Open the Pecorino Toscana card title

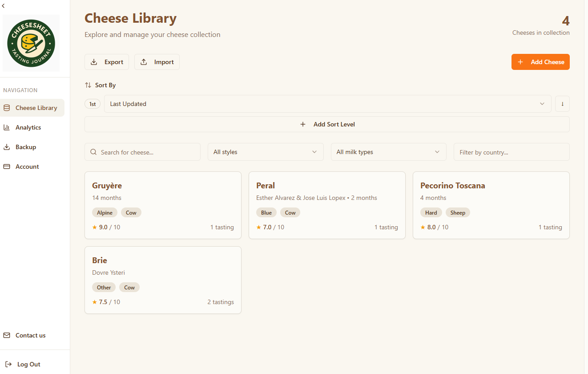pyautogui.click(x=453, y=186)
